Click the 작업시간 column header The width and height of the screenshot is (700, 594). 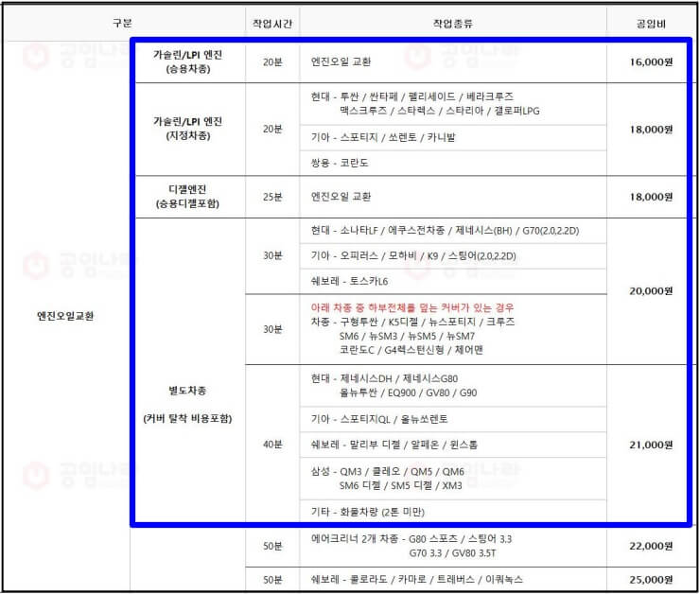click(272, 24)
